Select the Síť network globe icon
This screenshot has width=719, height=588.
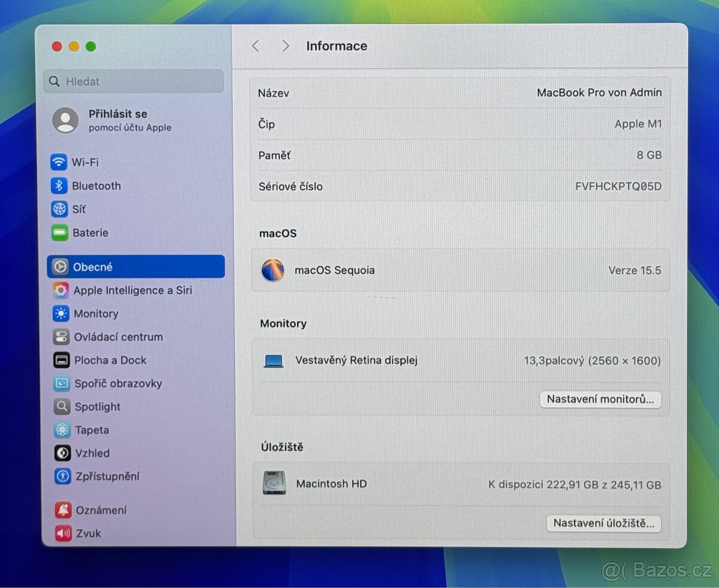(59, 209)
